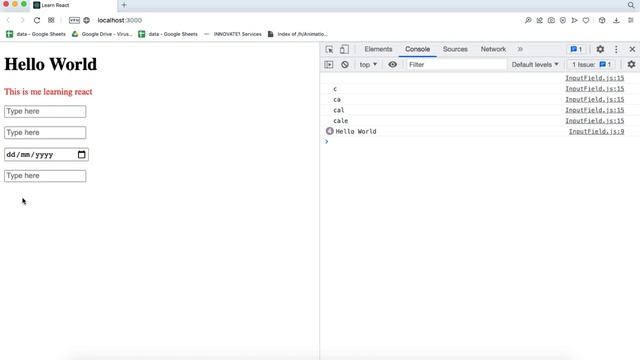Screen dimensions: 640x360
Task: Create a live expression with eye icon
Action: coord(392,64)
